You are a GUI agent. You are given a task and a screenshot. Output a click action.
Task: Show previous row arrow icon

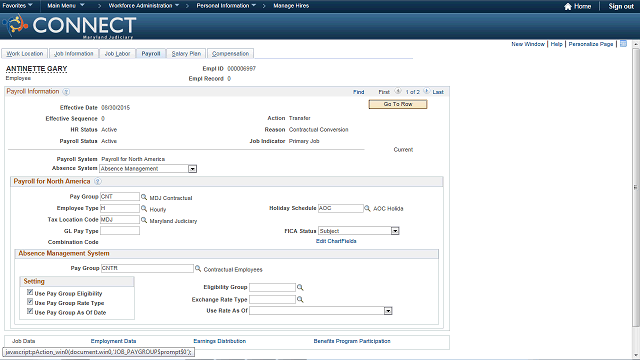tap(398, 91)
